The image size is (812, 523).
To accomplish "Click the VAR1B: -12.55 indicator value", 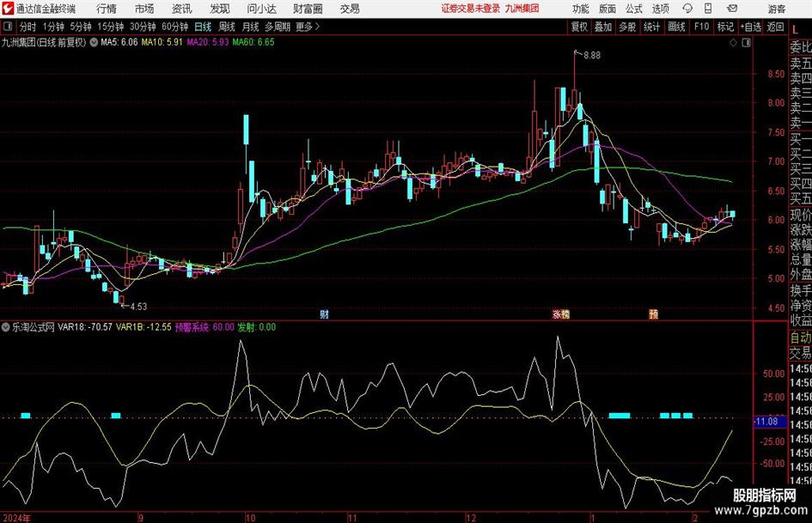I will click(x=143, y=327).
